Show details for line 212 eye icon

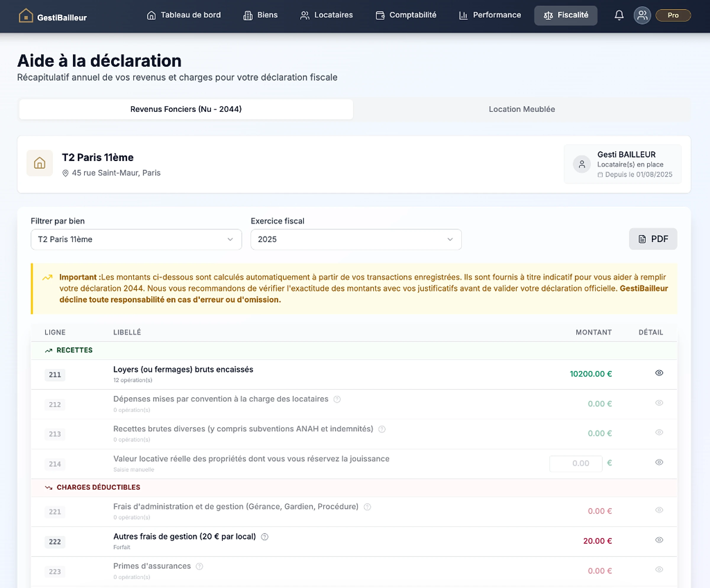coord(659,403)
